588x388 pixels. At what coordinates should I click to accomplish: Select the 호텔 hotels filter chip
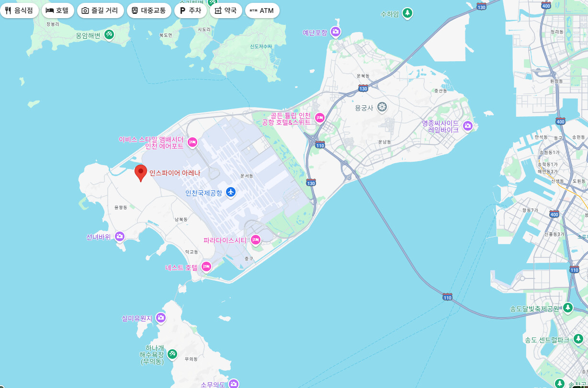[58, 11]
